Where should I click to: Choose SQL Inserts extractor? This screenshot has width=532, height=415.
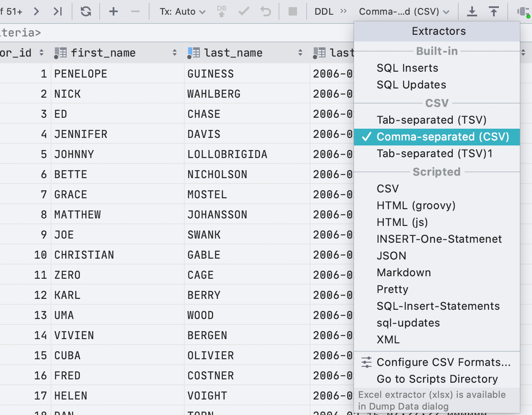click(x=437, y=68)
